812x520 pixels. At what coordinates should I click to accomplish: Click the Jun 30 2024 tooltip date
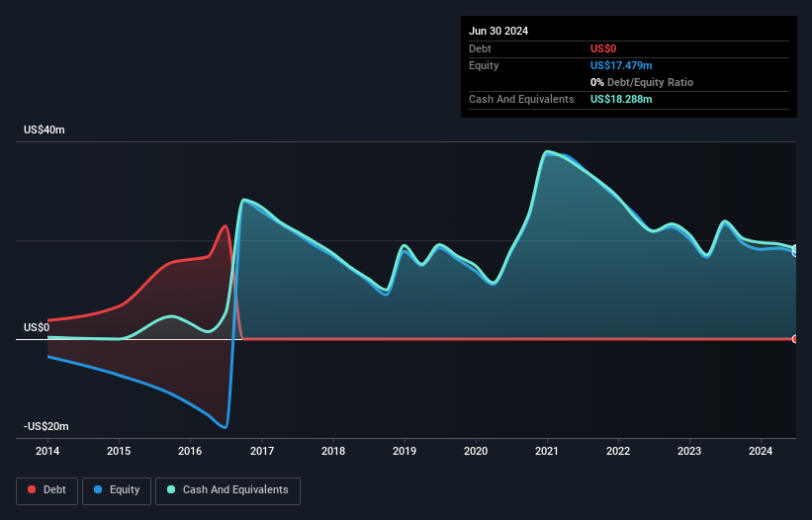[498, 31]
